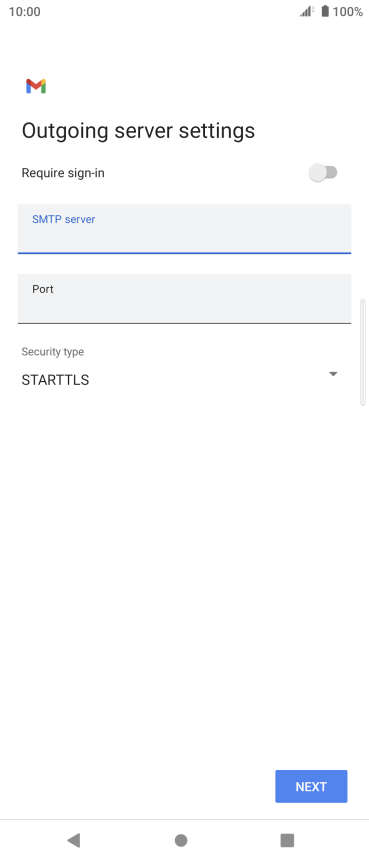Tap the Port field label

click(43, 289)
